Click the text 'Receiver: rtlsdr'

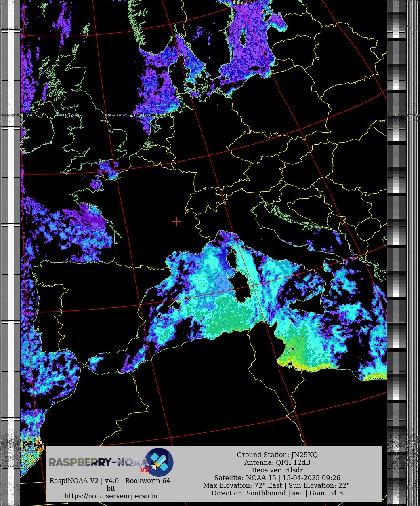point(277,470)
